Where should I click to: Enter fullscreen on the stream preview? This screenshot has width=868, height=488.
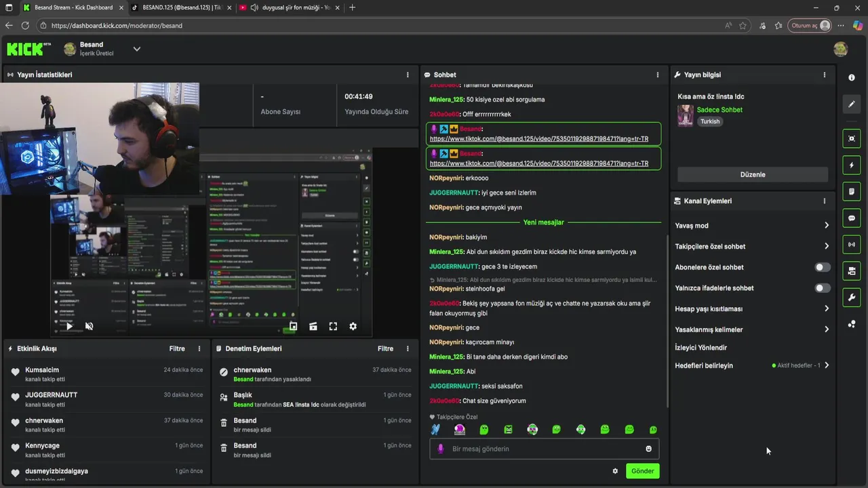pyautogui.click(x=333, y=326)
